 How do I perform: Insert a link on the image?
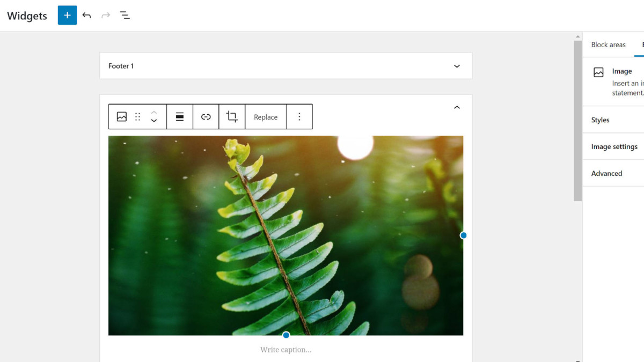click(x=206, y=117)
